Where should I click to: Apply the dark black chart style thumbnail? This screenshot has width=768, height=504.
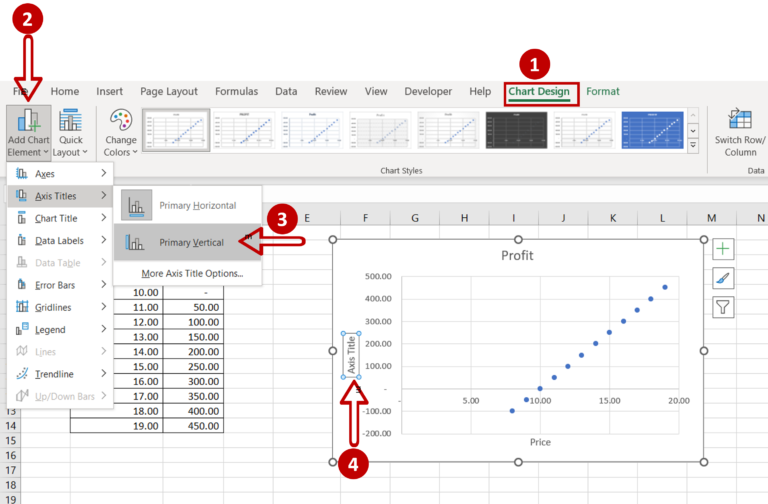pyautogui.click(x=516, y=130)
